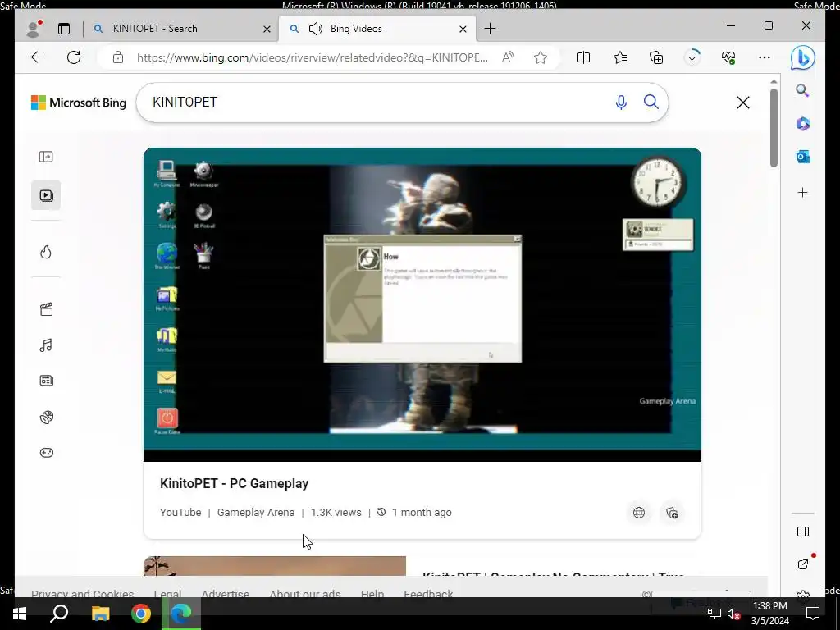Launch File Explorer from taskbar
This screenshot has height=630, width=840.
click(x=100, y=614)
